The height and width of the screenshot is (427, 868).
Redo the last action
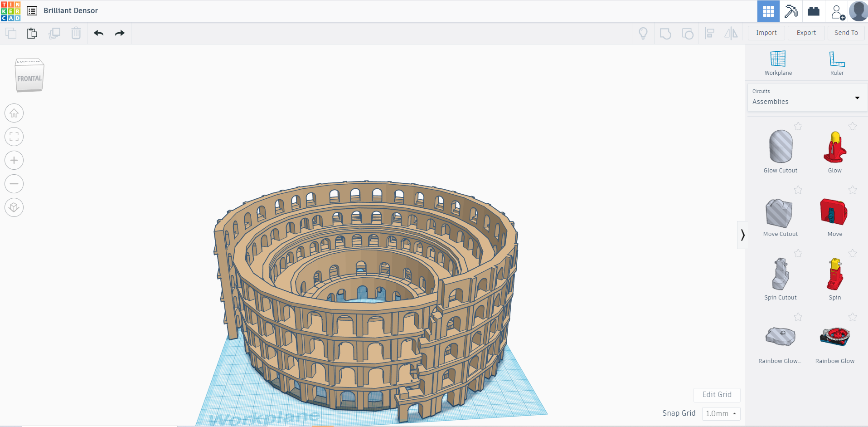(x=120, y=33)
